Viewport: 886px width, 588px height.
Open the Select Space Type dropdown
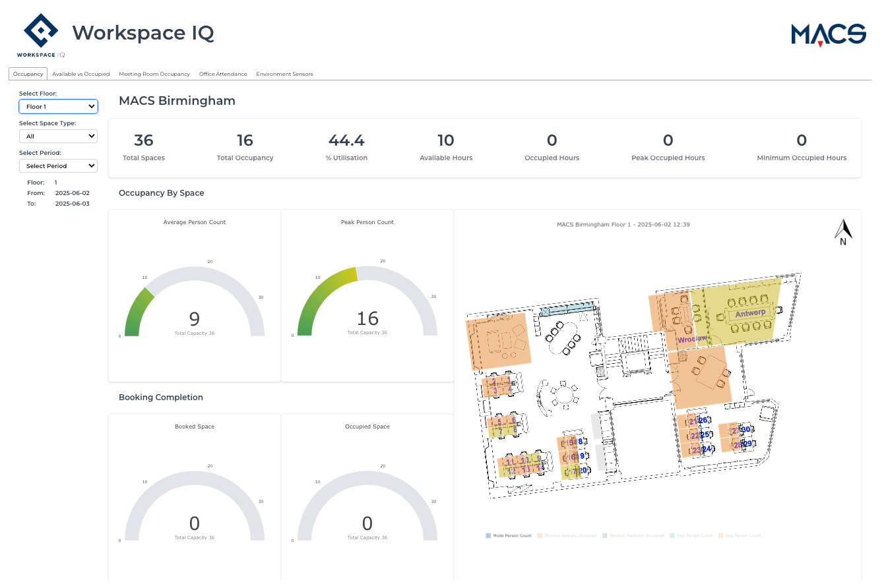click(x=58, y=136)
